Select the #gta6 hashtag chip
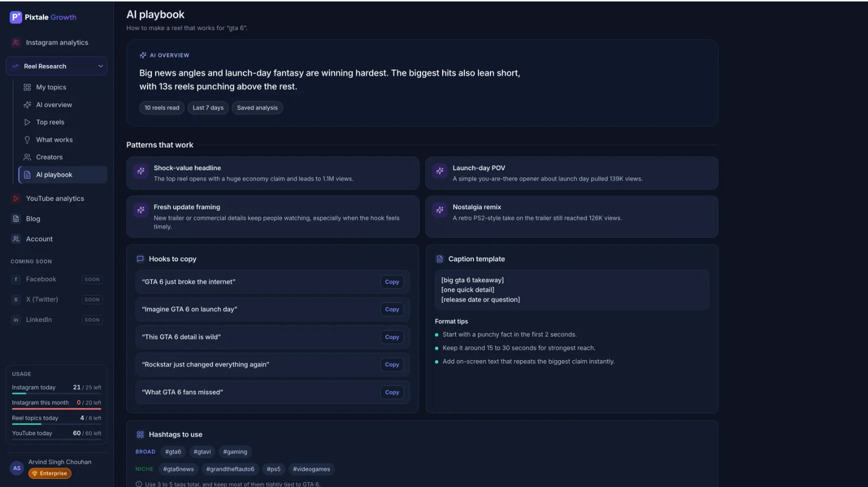 pos(173,452)
